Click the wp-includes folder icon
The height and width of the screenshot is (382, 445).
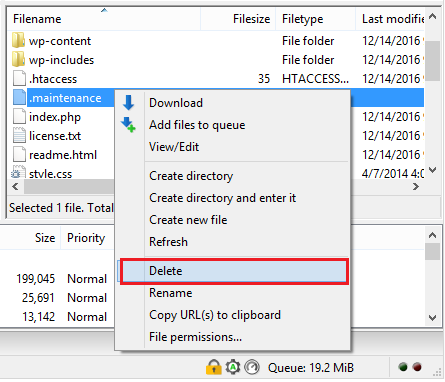tap(18, 59)
